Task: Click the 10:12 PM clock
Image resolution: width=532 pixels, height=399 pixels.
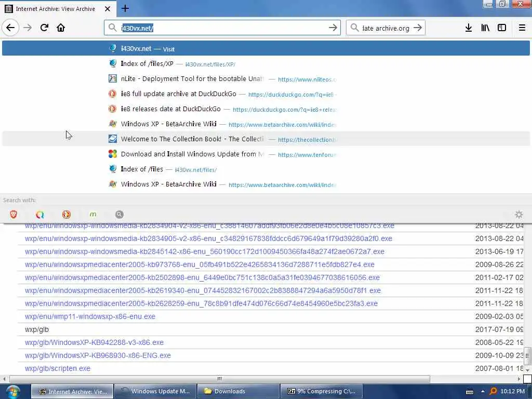Action: (x=512, y=391)
